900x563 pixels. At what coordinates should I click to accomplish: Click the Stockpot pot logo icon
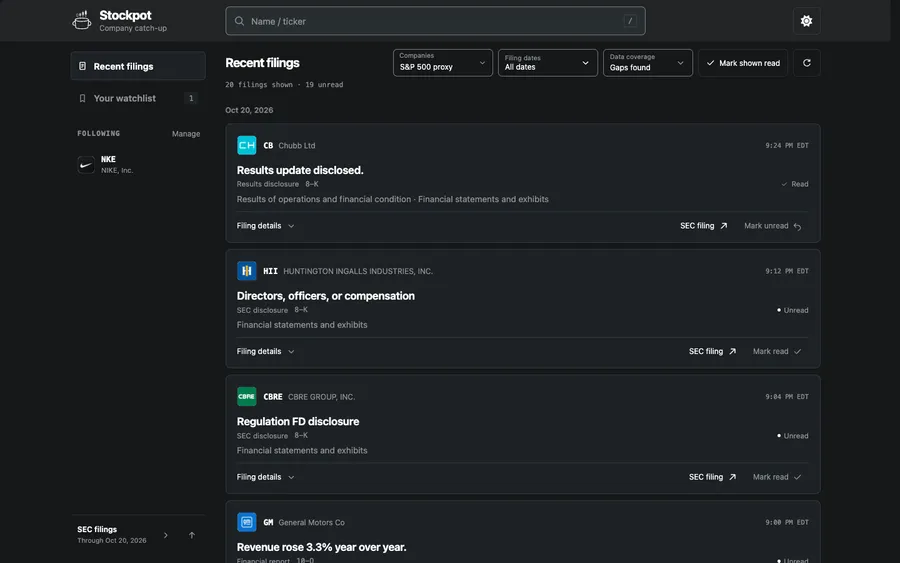[x=82, y=21]
